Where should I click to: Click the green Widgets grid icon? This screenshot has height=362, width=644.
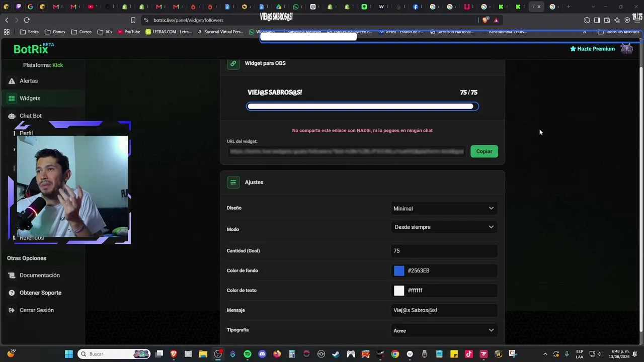(x=12, y=99)
